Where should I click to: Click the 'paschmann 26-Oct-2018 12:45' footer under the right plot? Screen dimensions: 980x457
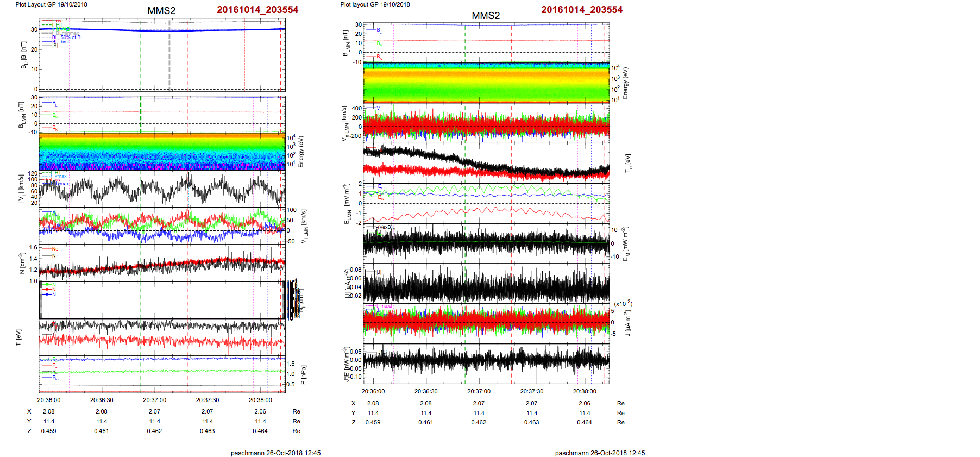pos(600,453)
